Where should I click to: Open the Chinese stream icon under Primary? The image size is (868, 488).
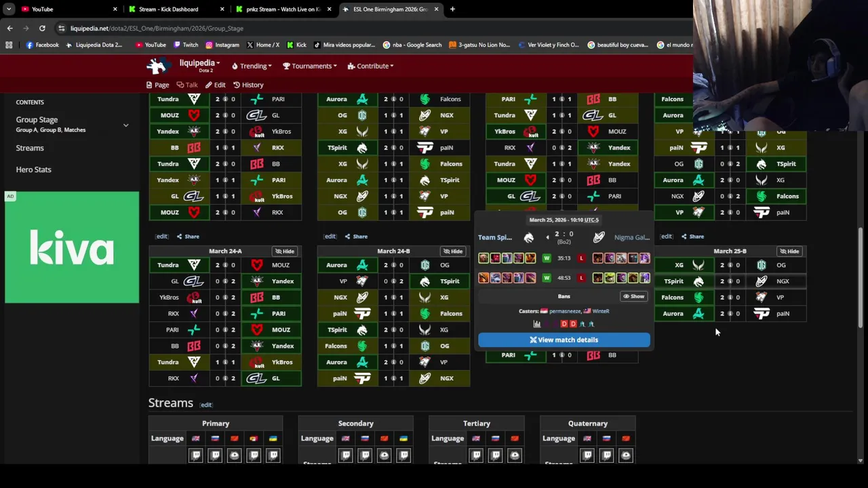pos(234,455)
